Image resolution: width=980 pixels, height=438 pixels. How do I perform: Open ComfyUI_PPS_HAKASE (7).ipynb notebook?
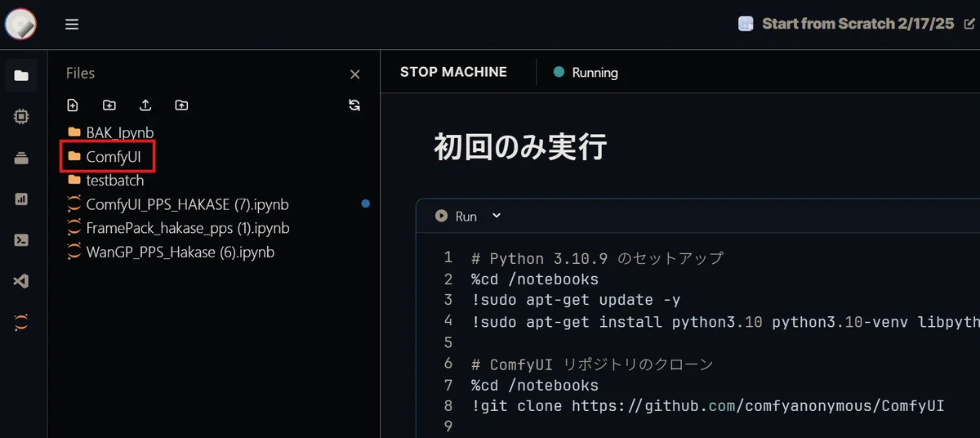click(x=177, y=204)
